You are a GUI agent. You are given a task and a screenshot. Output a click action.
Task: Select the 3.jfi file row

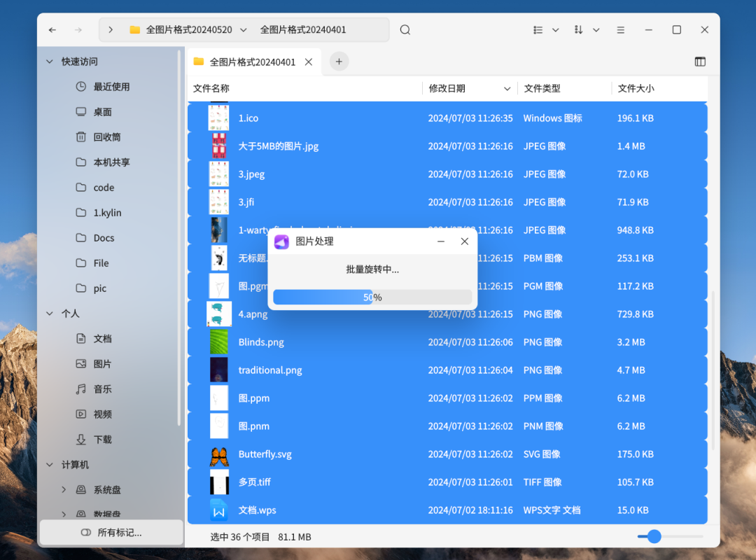click(447, 202)
